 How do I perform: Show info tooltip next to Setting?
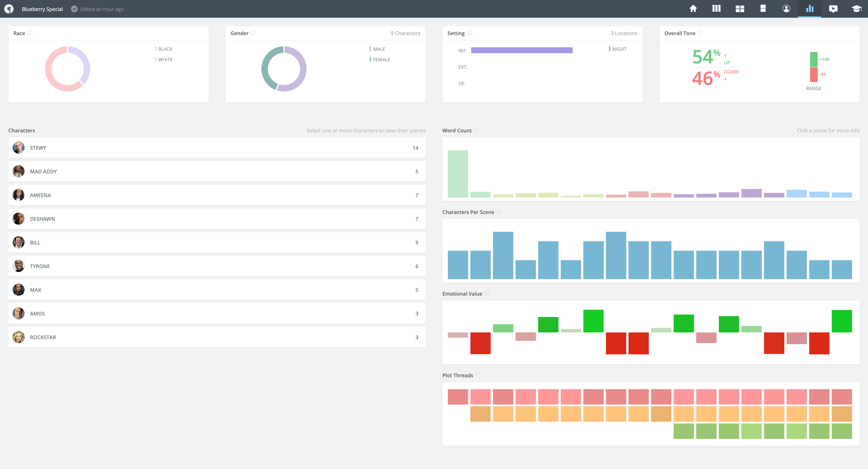(469, 33)
